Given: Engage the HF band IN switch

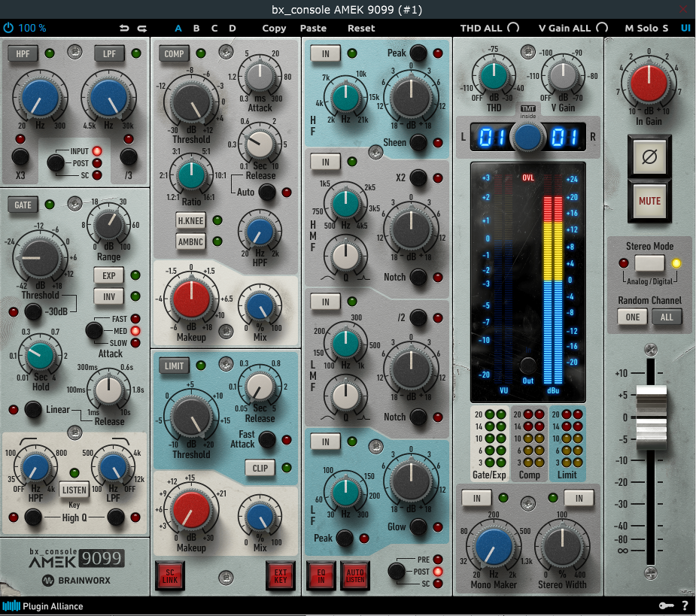Looking at the screenshot, I should point(324,54).
